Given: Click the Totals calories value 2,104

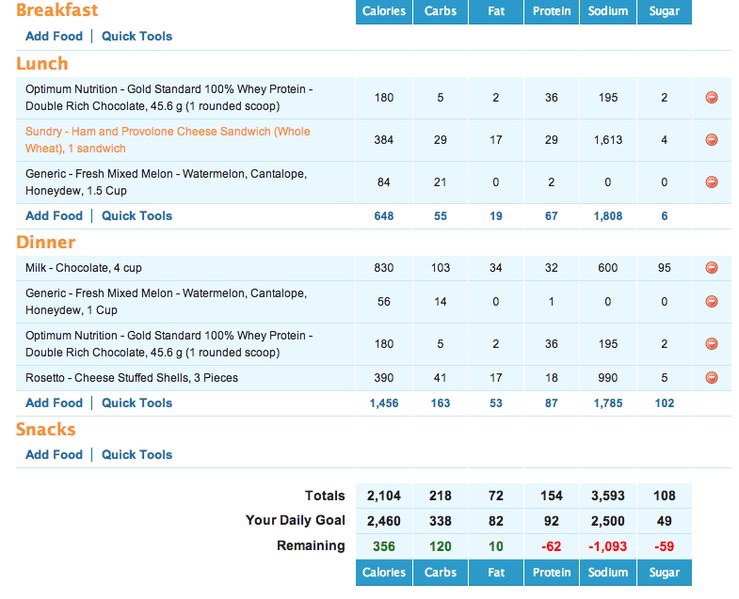Looking at the screenshot, I should click(384, 496).
